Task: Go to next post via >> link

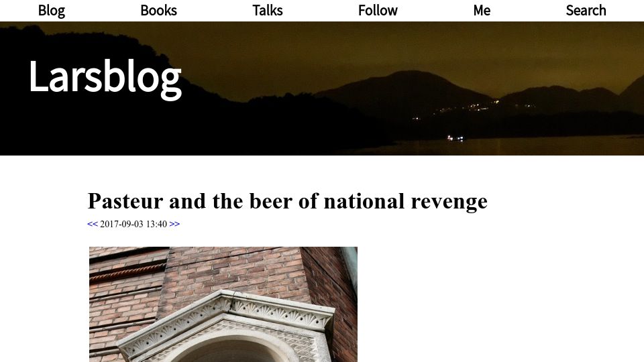Action: click(174, 224)
